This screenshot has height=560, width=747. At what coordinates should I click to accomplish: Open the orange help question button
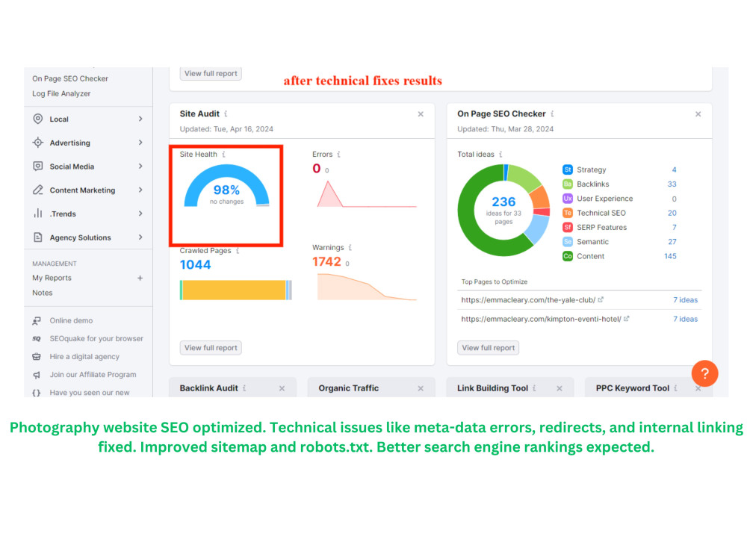[704, 374]
